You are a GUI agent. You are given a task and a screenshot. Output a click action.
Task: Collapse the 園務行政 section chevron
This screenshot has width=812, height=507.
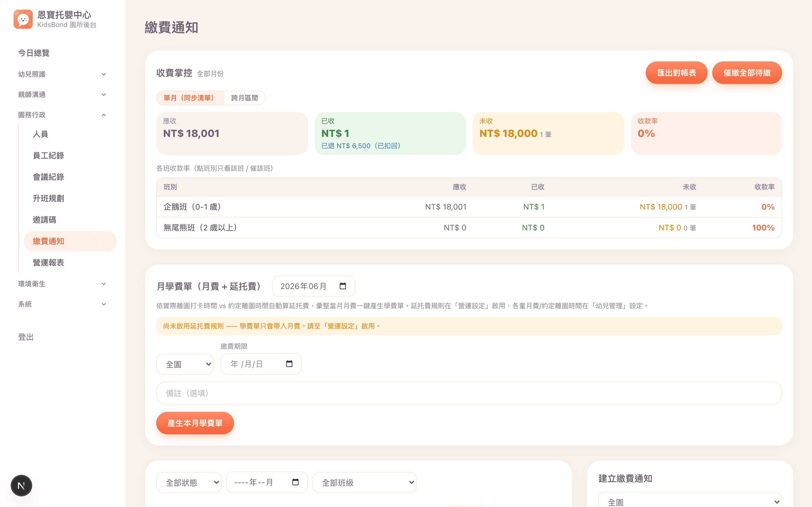click(104, 115)
